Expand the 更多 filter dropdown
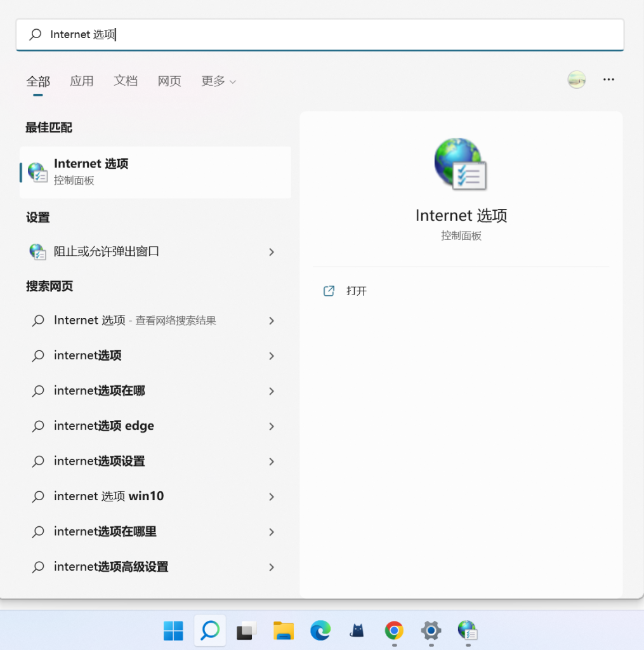This screenshot has width=644, height=650. coord(218,81)
